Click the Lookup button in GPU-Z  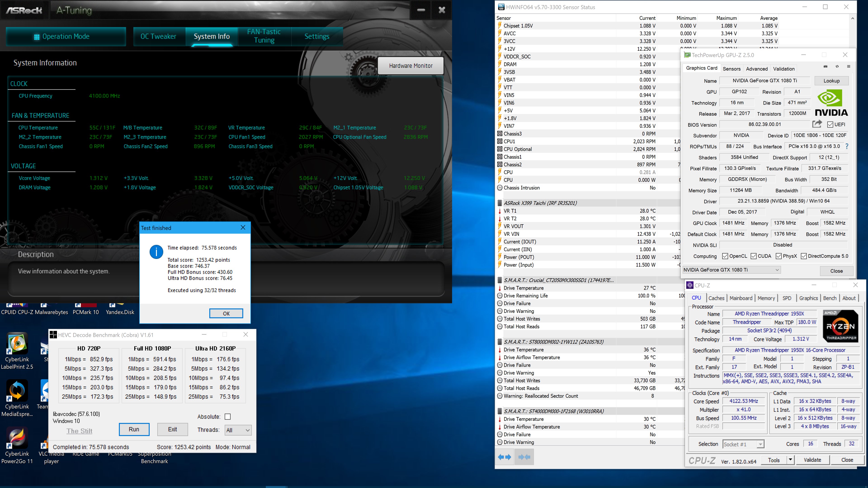831,81
